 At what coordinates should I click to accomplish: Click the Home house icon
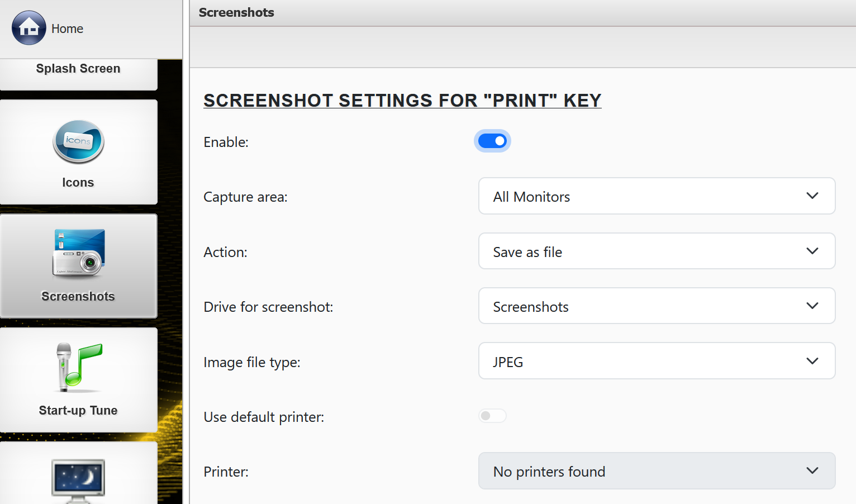(x=29, y=28)
